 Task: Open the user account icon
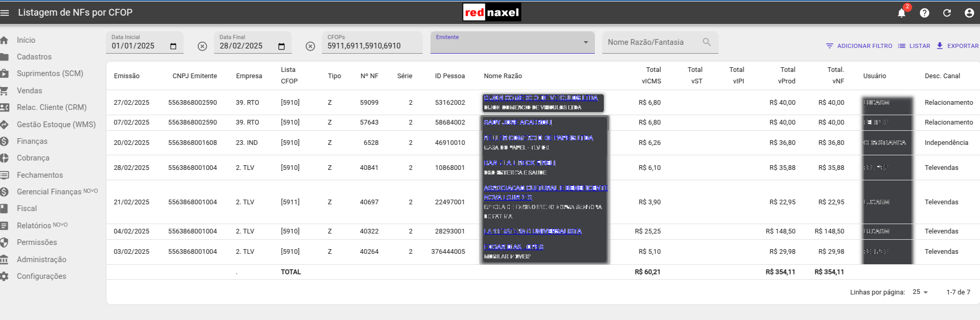pos(969,13)
